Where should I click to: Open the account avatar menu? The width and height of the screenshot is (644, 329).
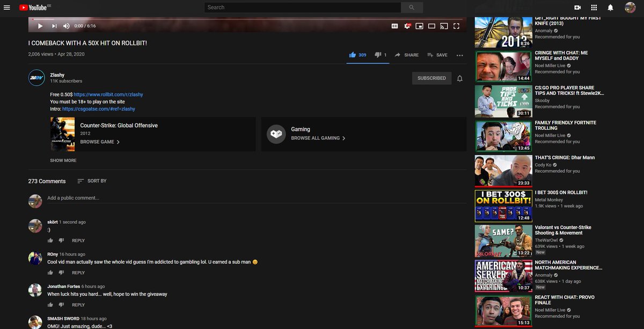(630, 8)
